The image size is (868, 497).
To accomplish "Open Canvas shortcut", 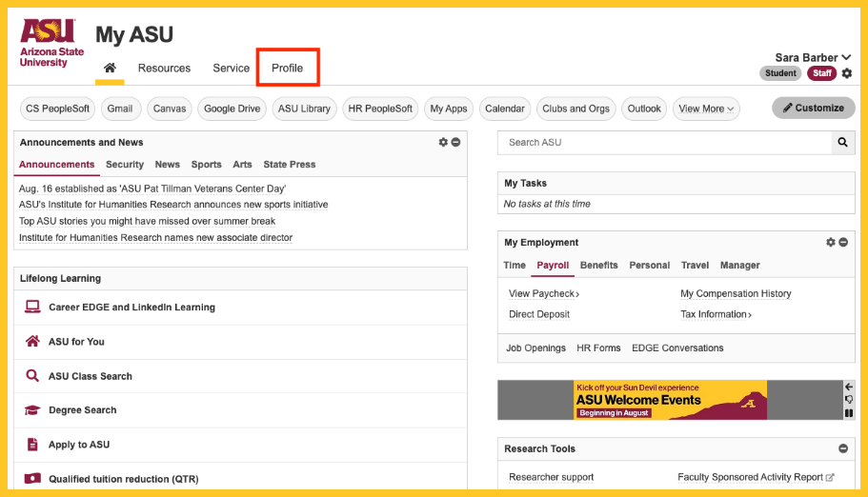I will click(170, 109).
